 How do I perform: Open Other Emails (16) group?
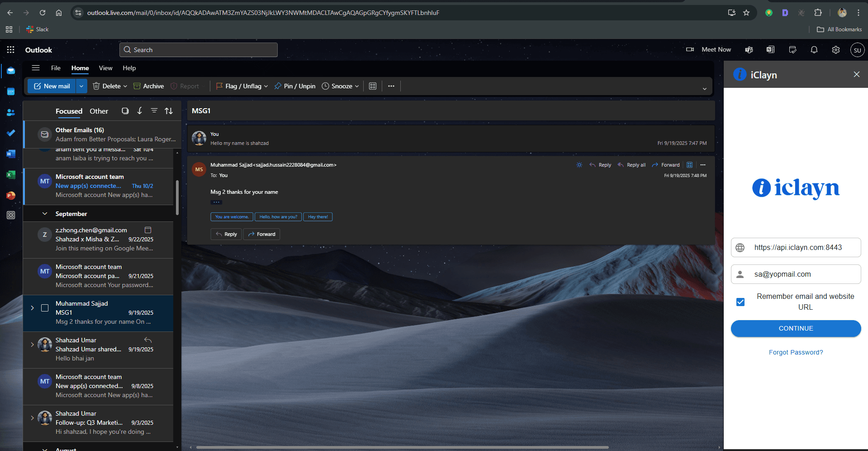pos(102,134)
